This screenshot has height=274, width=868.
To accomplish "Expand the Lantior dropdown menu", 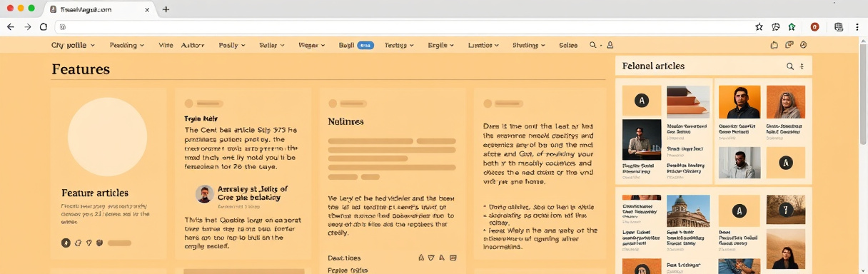I will tap(483, 45).
